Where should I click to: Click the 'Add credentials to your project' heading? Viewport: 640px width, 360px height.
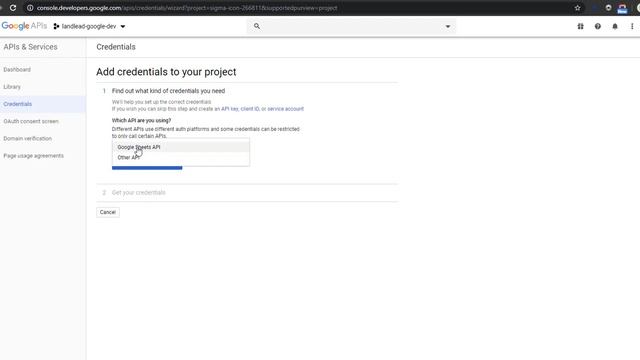coord(166,72)
